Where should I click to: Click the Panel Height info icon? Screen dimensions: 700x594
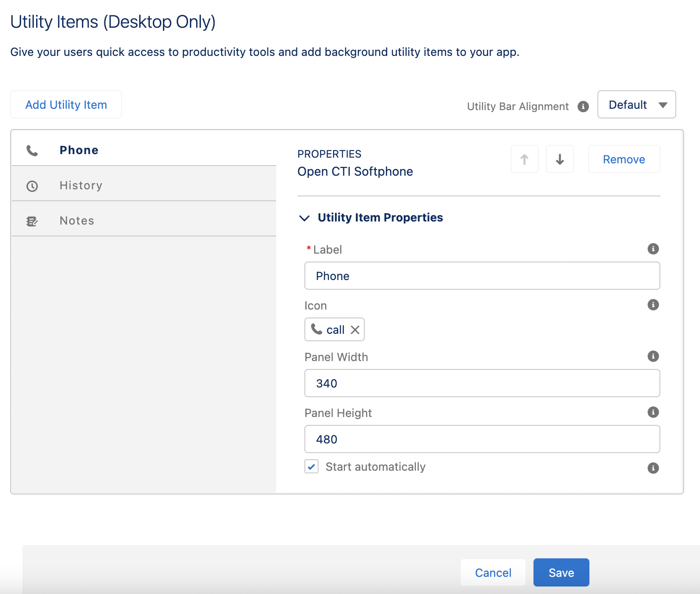coord(653,412)
